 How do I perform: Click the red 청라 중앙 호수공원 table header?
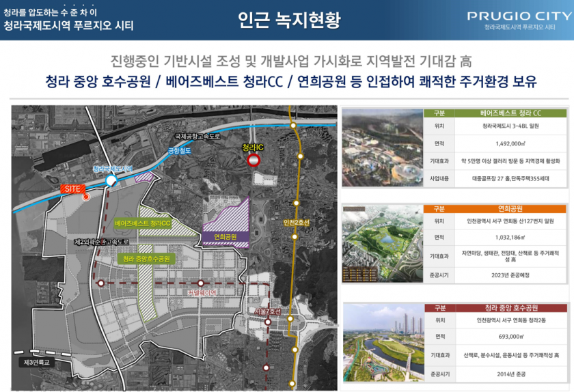point(511,308)
